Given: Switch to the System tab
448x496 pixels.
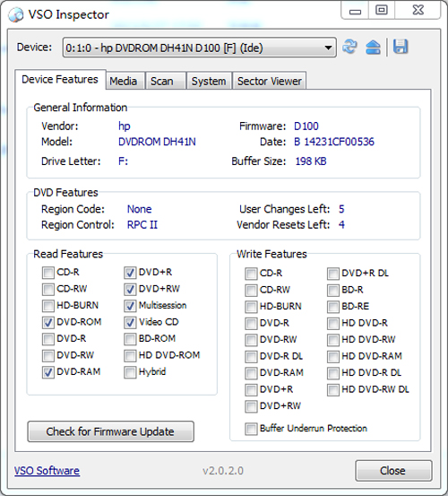Looking at the screenshot, I should pos(209,82).
